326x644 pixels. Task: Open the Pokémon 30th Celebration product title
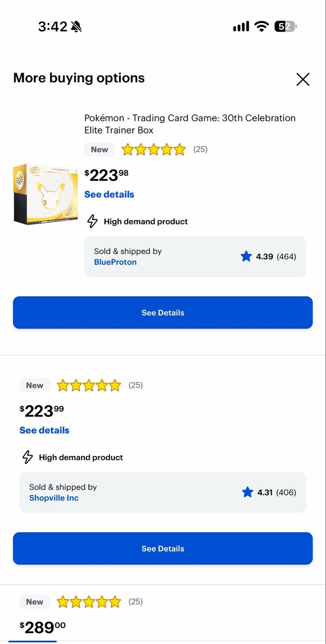pos(190,124)
